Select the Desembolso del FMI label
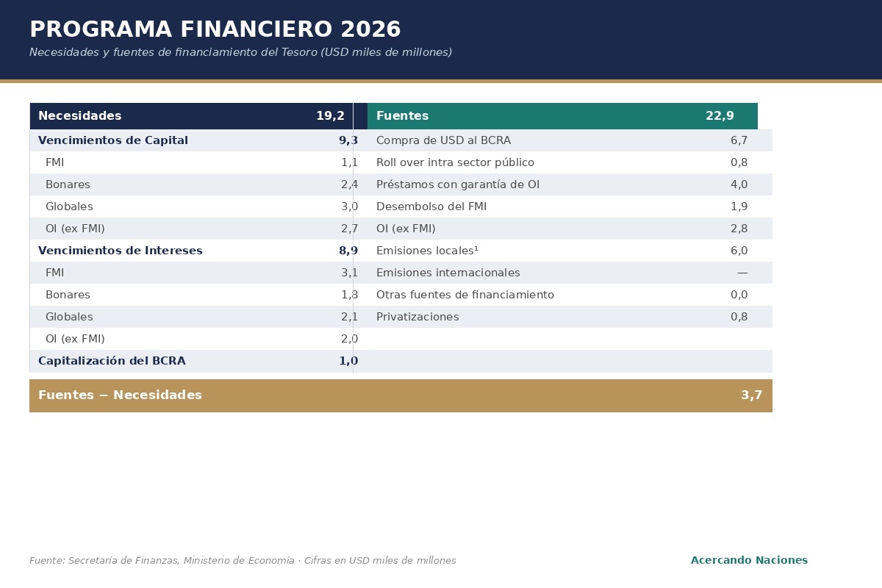 [431, 207]
